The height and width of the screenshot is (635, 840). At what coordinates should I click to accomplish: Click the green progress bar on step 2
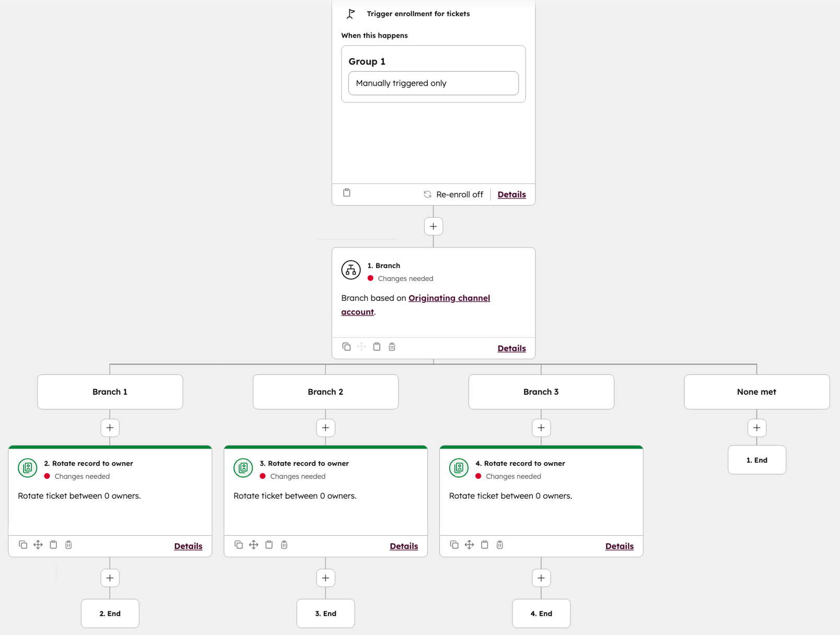110,448
